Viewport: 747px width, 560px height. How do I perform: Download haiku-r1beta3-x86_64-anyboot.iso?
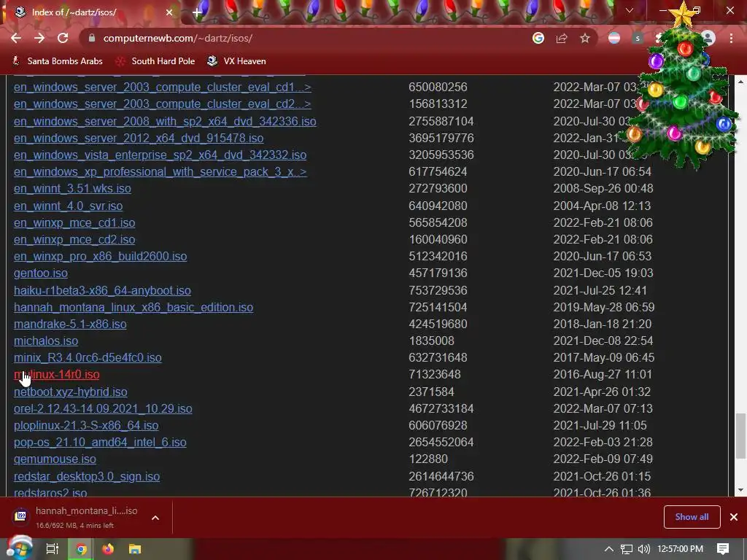pos(102,290)
